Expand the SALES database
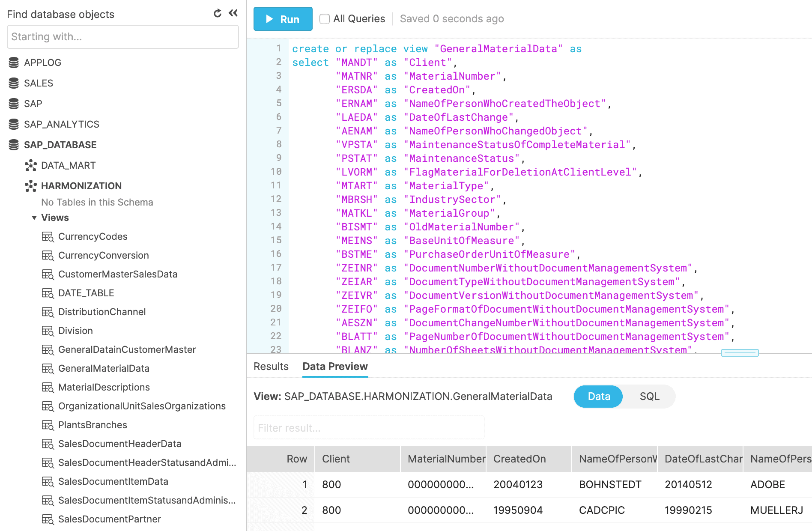The height and width of the screenshot is (531, 812). [x=39, y=83]
